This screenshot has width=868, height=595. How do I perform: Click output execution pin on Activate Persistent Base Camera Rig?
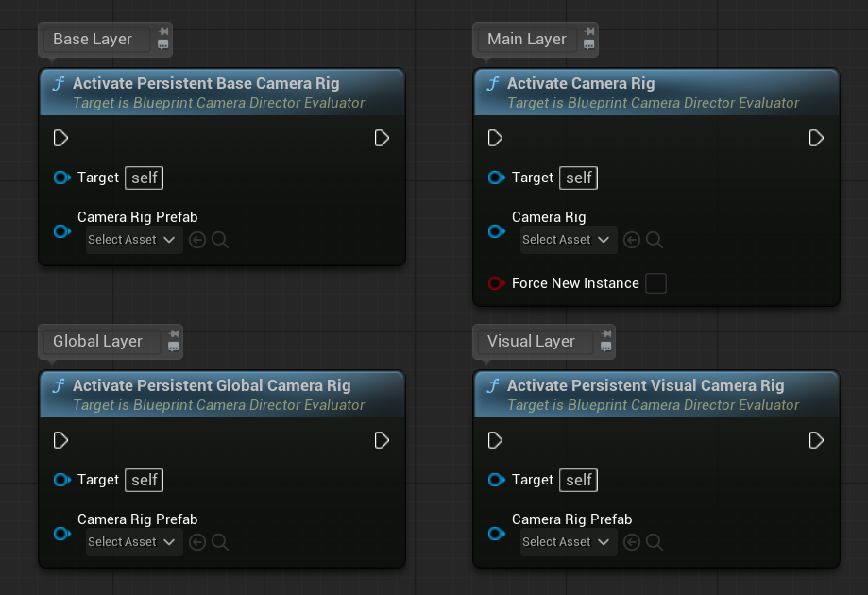click(382, 139)
